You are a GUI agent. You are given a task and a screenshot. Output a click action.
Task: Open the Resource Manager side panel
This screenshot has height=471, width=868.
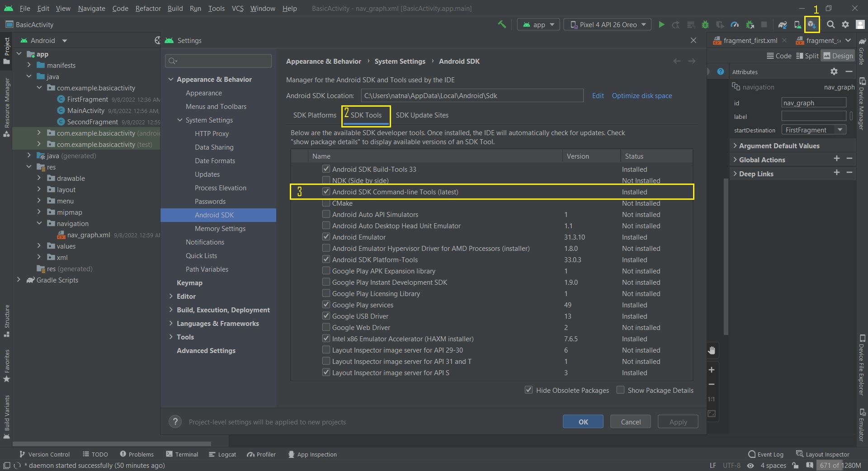point(7,107)
